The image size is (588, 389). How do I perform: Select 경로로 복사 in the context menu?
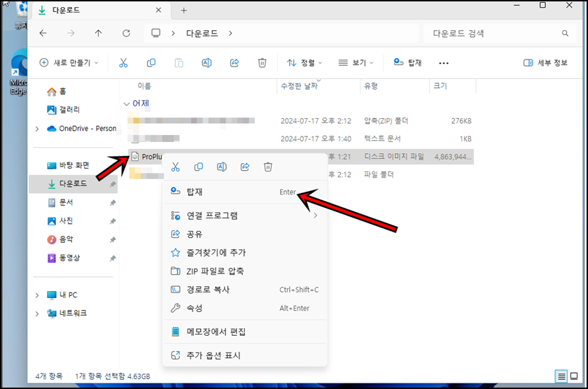pos(245,290)
